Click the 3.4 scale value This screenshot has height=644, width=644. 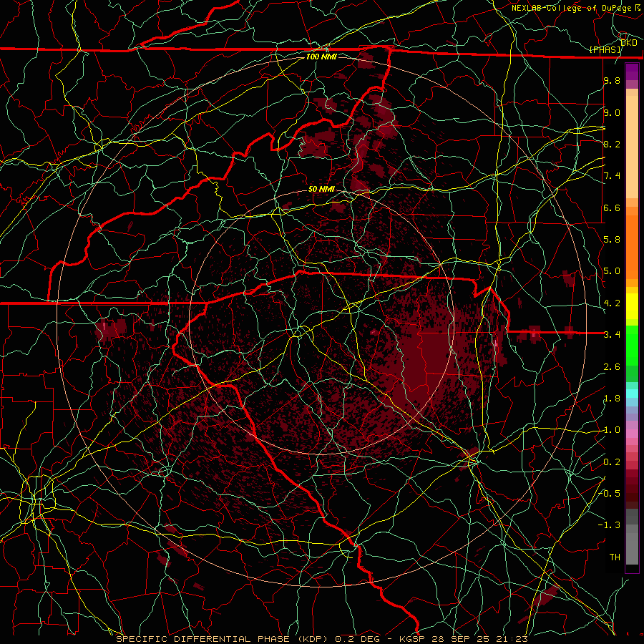point(612,335)
